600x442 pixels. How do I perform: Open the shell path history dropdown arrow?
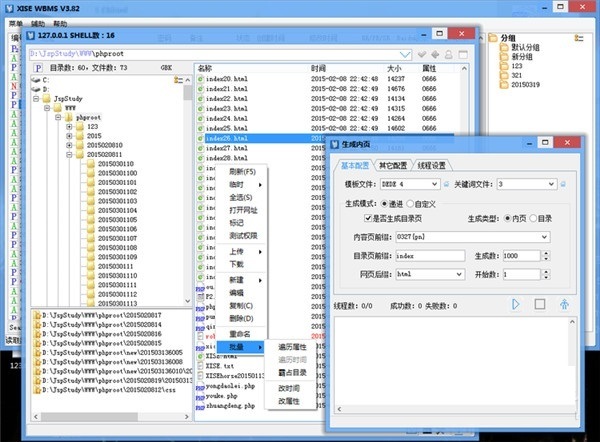tap(405, 54)
